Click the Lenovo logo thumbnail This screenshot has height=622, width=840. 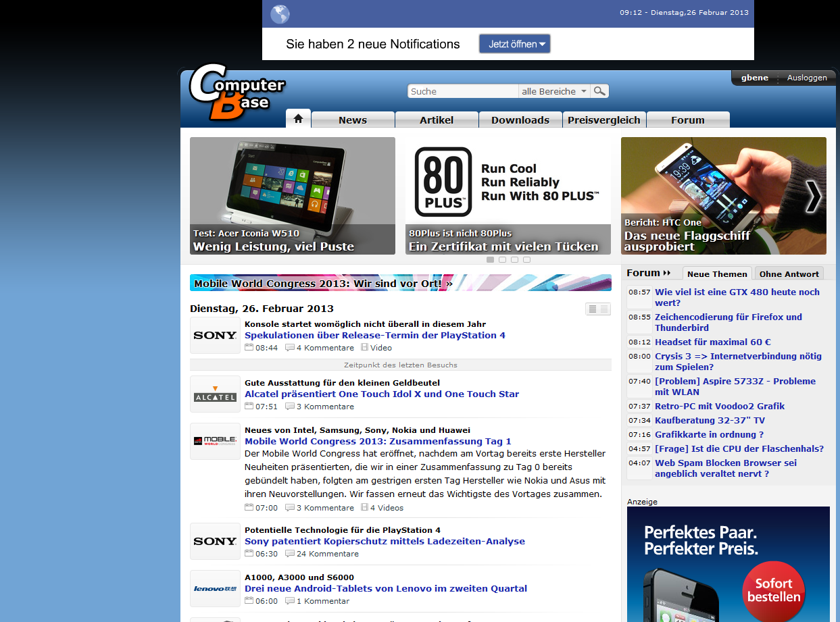coord(215,588)
